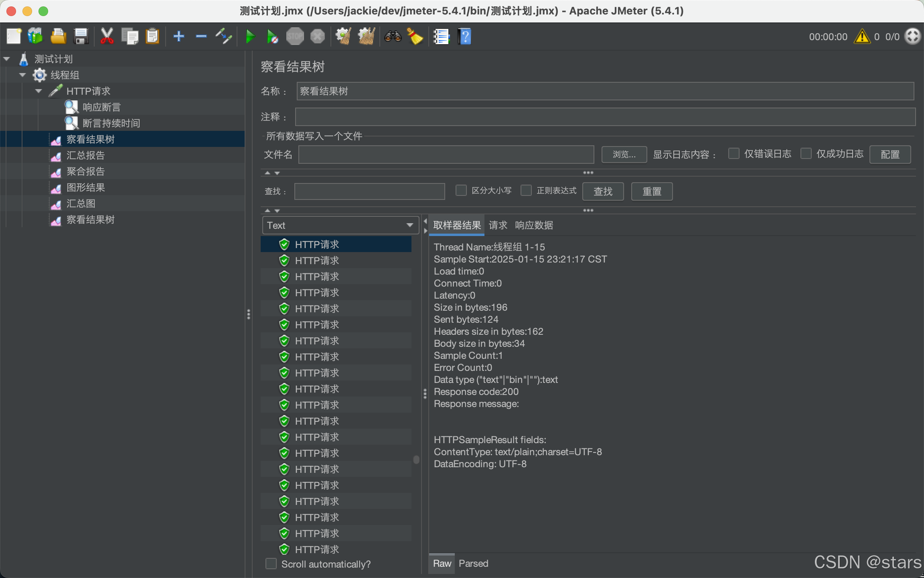Screen dimensions: 924x578
Task: Click the remote engines status icon at toolbar end
Action: [913, 37]
